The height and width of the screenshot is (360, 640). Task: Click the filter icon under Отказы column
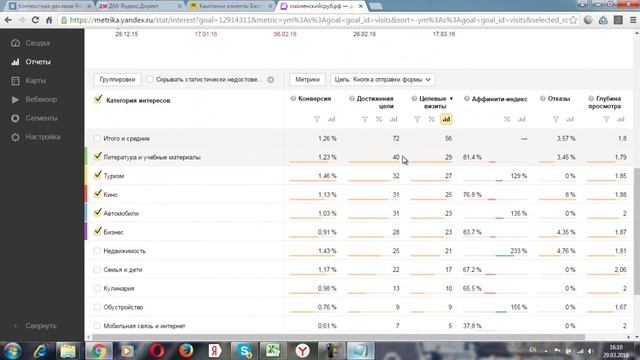pyautogui.click(x=556, y=119)
